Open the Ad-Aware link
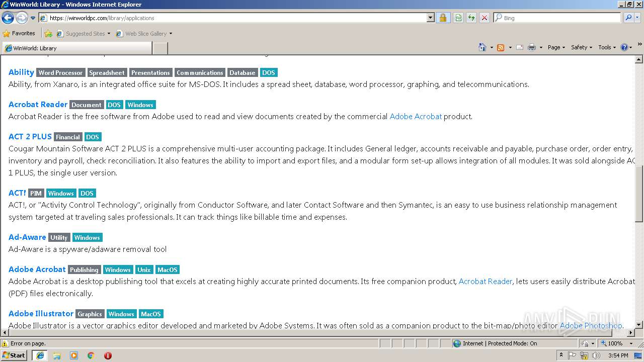 coord(27,237)
